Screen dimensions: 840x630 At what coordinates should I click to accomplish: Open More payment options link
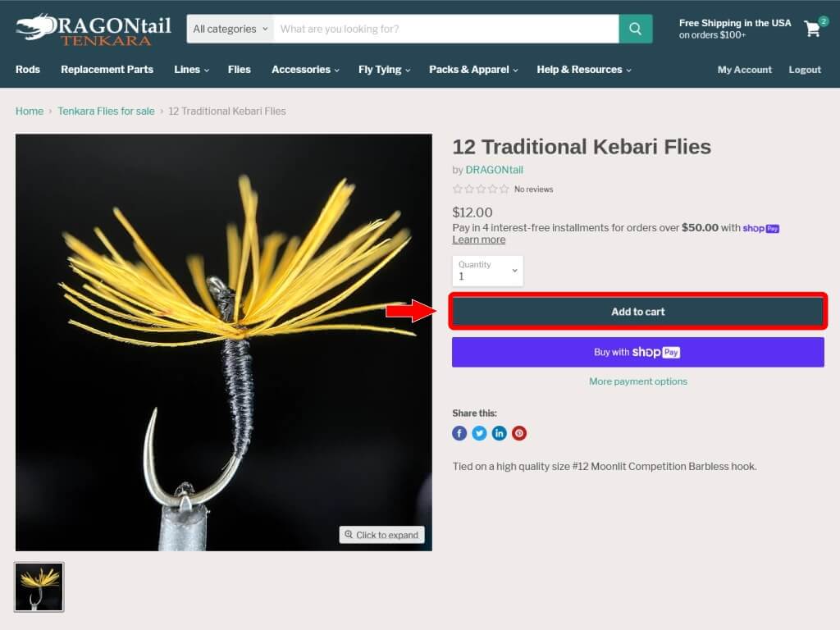tap(638, 381)
